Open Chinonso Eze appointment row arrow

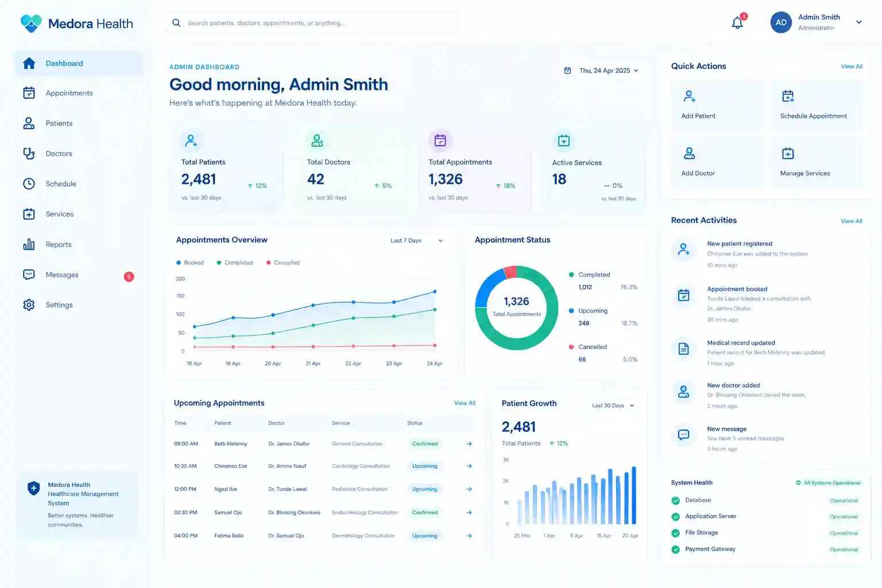(x=469, y=466)
